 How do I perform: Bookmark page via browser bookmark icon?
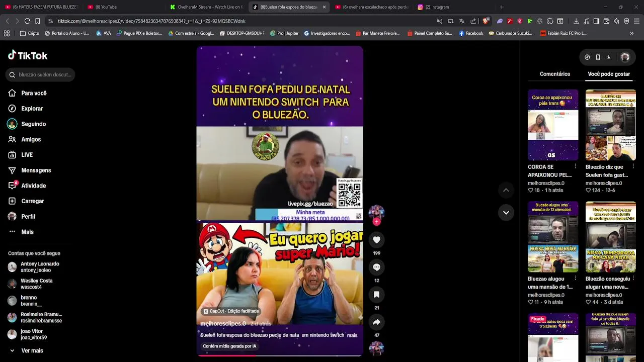click(37, 21)
